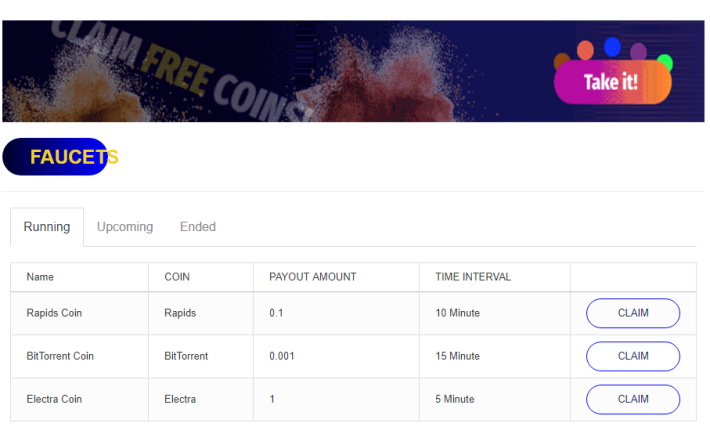
Task: Select the TIME INTERVAL column header
Action: click(x=473, y=277)
